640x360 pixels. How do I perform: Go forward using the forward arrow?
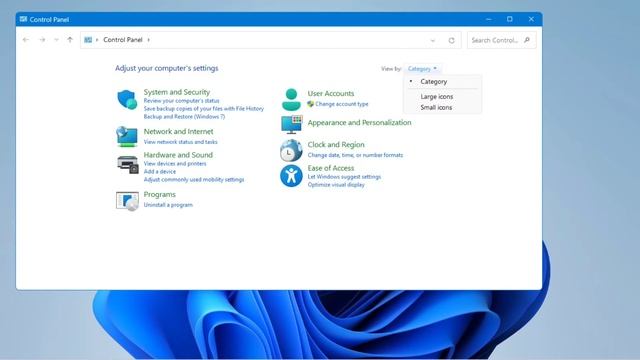coord(42,40)
